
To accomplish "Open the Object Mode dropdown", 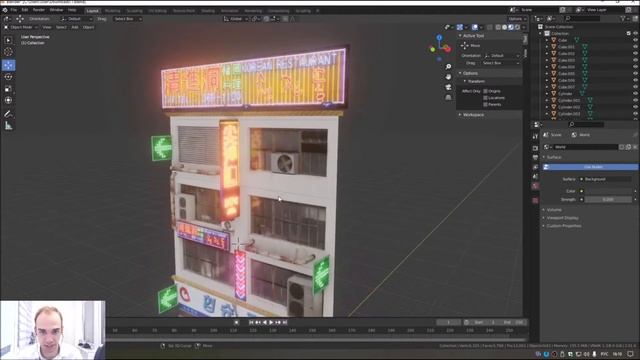I will 20,27.
